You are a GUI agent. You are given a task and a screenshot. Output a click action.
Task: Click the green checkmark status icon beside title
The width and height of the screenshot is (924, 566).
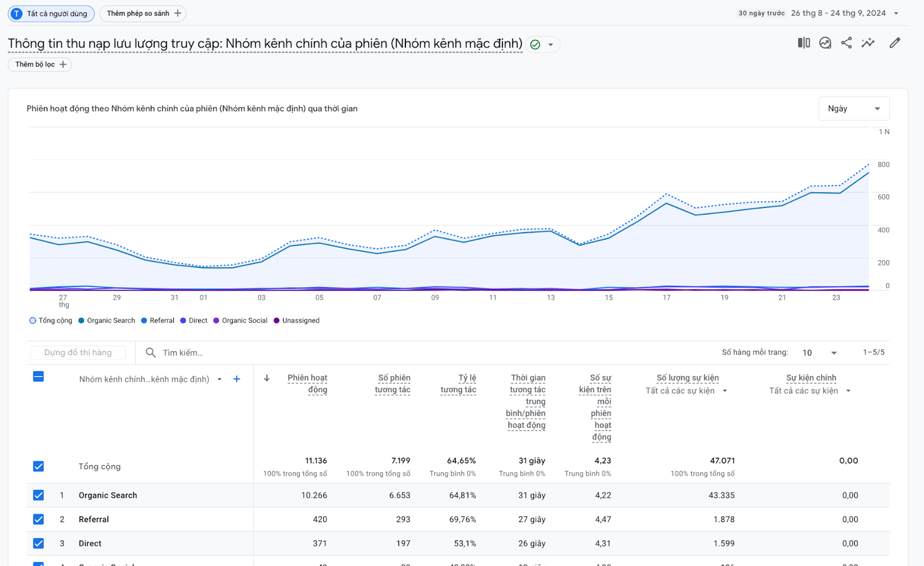pos(535,44)
